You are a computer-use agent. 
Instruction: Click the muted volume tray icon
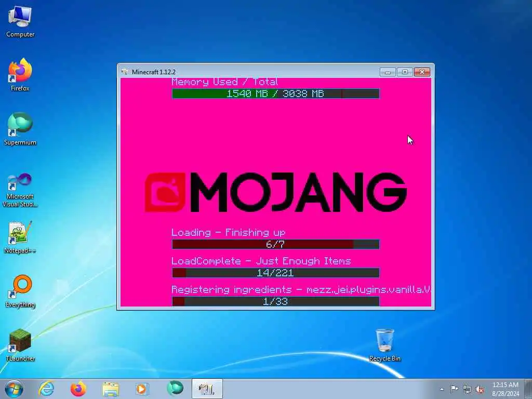click(x=480, y=390)
